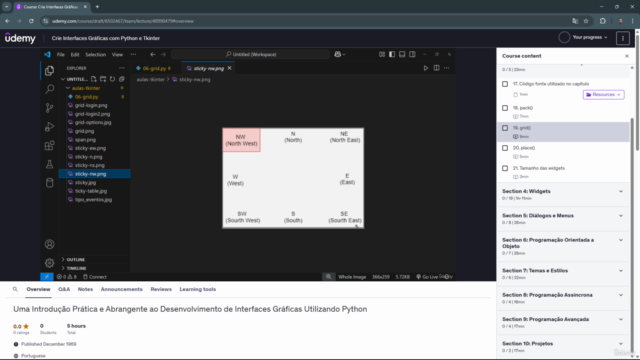This screenshot has height=360, width=640.
Task: Expand Section 4: Widgets
Action: coord(563,194)
